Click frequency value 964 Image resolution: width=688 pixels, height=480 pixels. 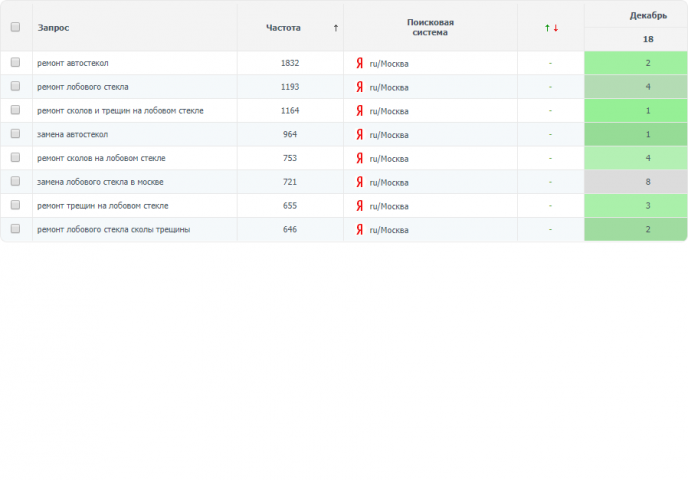(290, 134)
